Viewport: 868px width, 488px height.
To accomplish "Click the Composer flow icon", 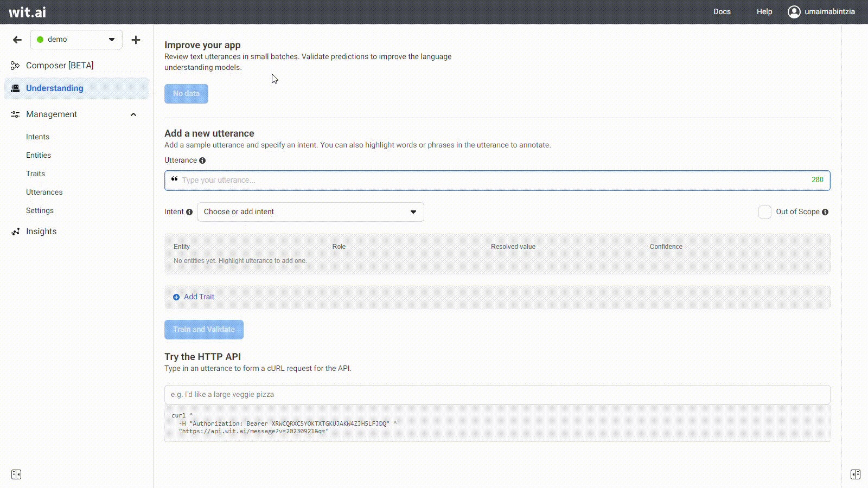I will coord(15,66).
